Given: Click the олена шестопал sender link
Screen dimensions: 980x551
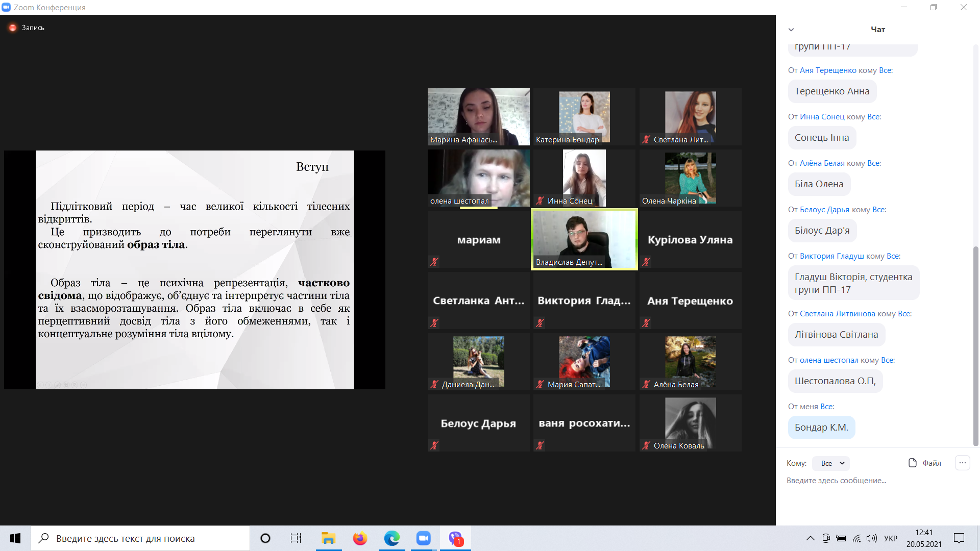Looking at the screenshot, I should [829, 360].
